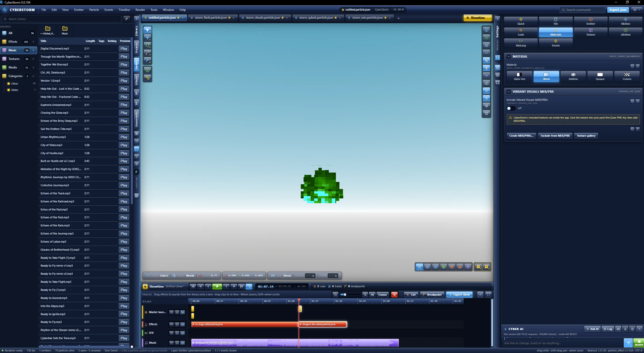Viewport: 644px width, 353px height.
Task: Toggle the timeline loop button
Action: click(249, 286)
